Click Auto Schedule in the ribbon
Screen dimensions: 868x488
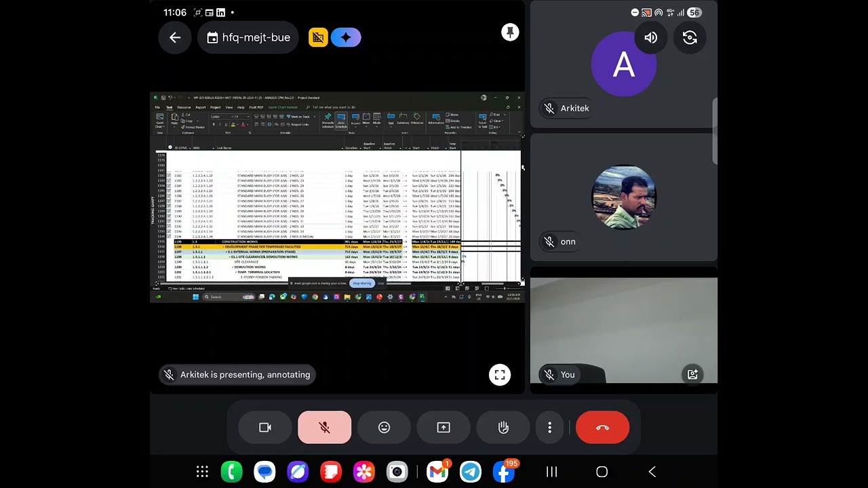(x=341, y=121)
